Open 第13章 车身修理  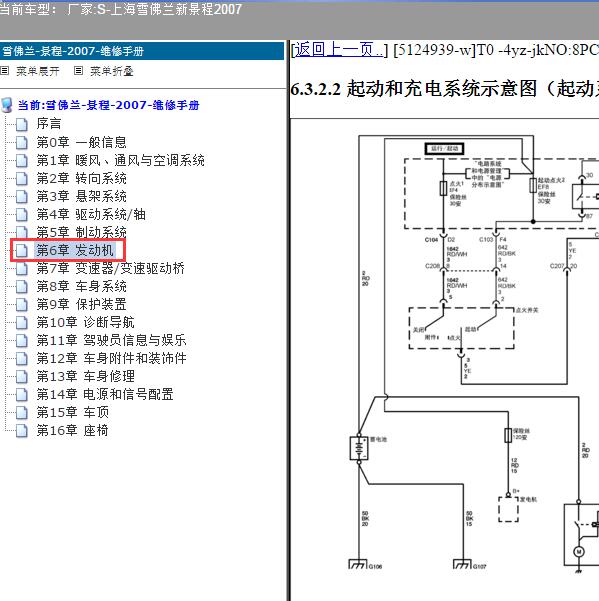[x=85, y=376]
